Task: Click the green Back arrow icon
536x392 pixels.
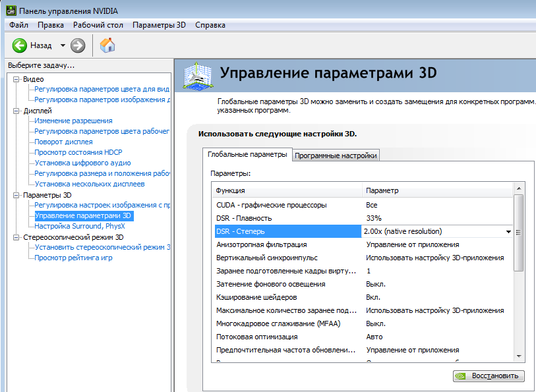Action: (20, 45)
